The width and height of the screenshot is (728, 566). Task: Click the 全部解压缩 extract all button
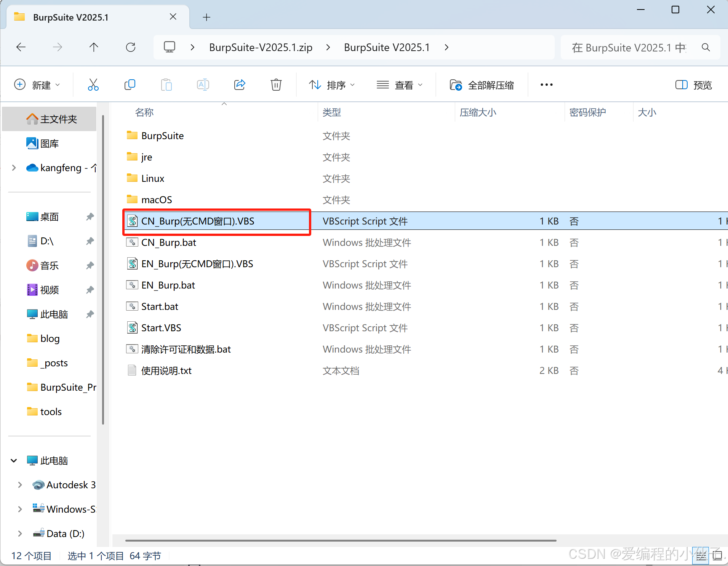pos(482,85)
